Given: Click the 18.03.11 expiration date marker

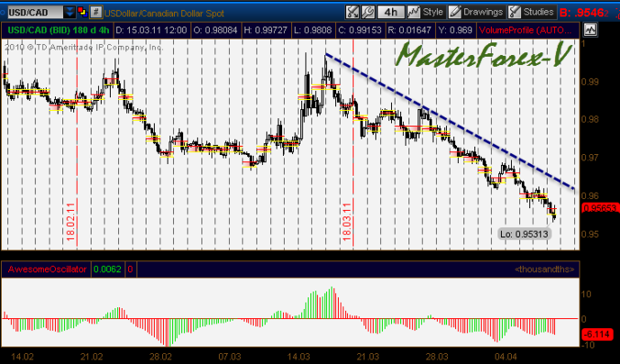Looking at the screenshot, I should (346, 222).
